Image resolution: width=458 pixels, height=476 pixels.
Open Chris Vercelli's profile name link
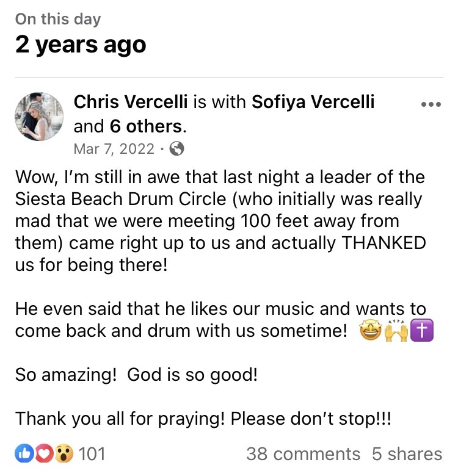tap(131, 101)
